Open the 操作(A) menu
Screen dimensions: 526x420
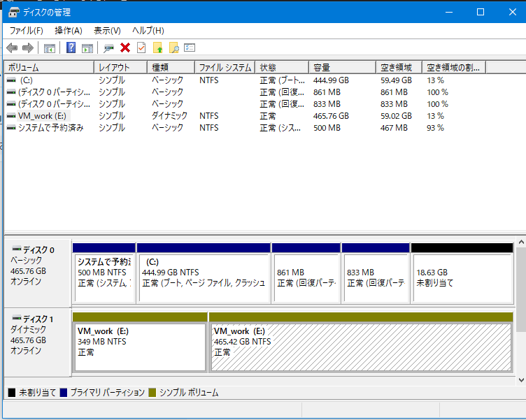tap(69, 31)
